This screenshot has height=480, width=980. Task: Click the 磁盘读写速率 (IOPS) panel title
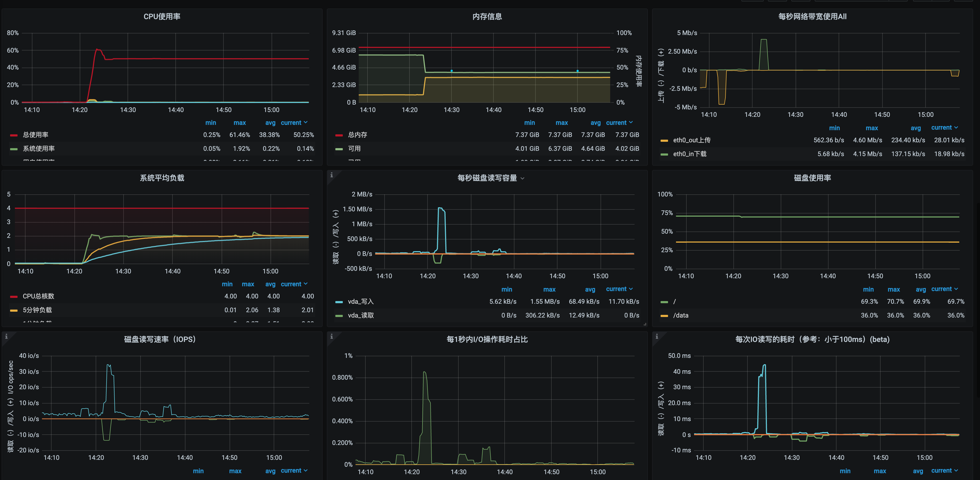tap(160, 339)
